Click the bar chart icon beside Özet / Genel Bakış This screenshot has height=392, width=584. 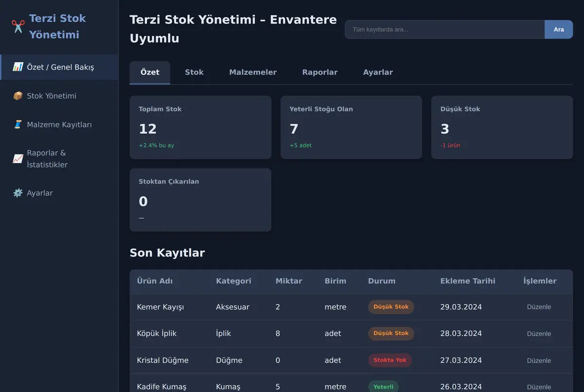point(18,67)
